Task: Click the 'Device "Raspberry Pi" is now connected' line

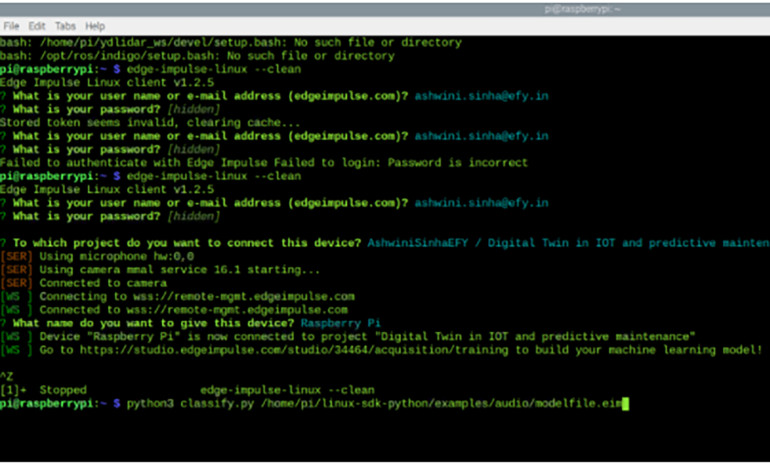Action: click(348, 337)
